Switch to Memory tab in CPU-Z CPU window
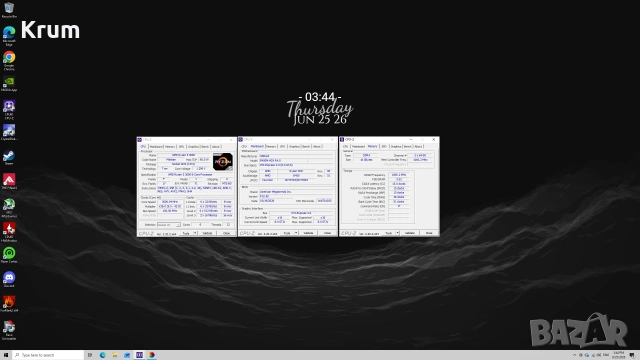The image size is (640, 360). point(170,147)
